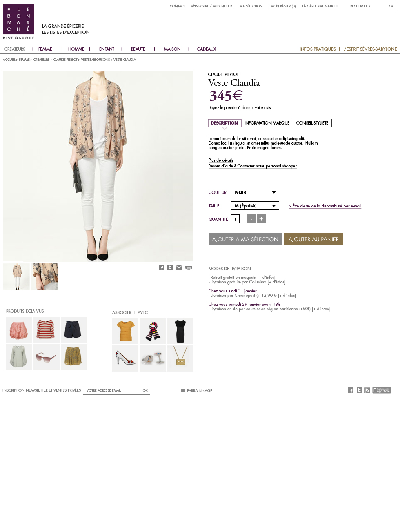Expand the Couleur dropdown showing Noir
The width and height of the screenshot is (400, 532).
255,192
